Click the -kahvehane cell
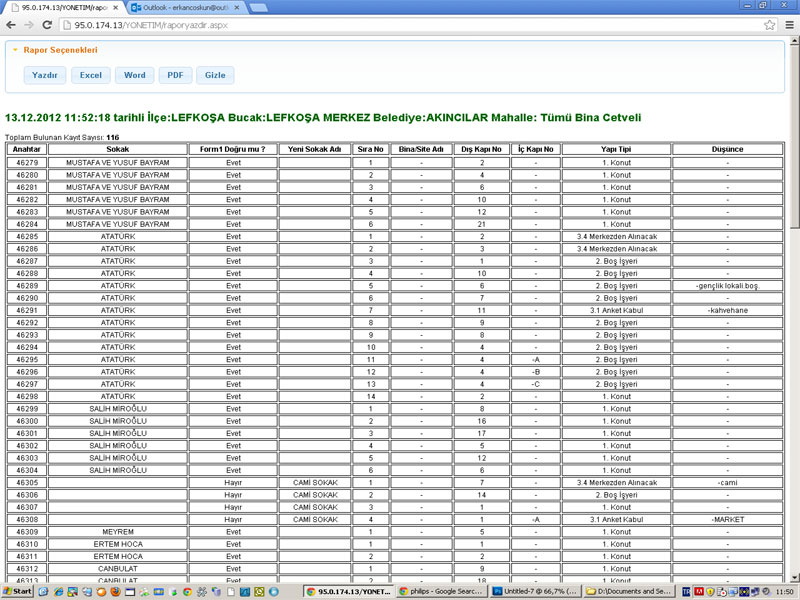Screen dimensions: 800x600 tap(727, 310)
